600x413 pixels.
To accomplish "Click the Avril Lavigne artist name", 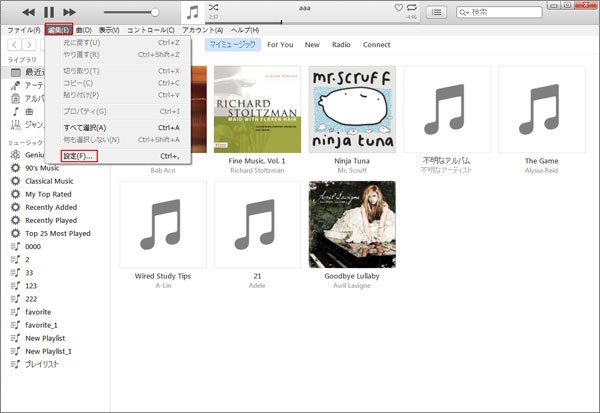I will [352, 286].
